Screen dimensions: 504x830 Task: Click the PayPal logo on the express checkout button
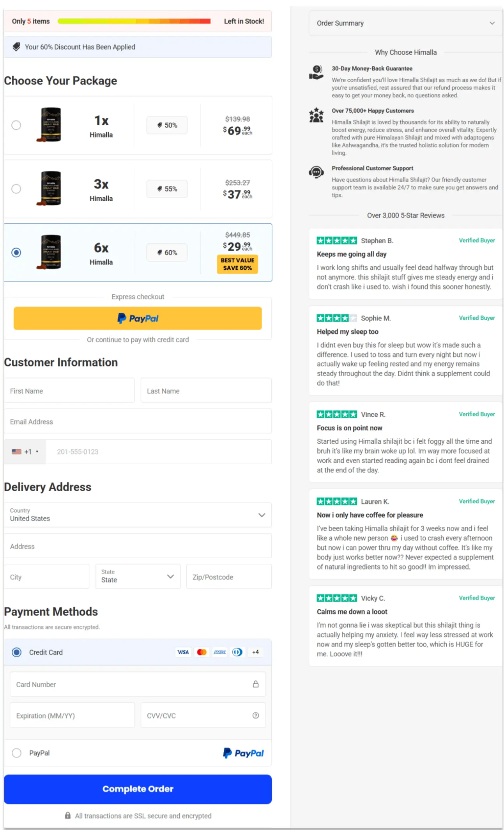click(x=138, y=318)
